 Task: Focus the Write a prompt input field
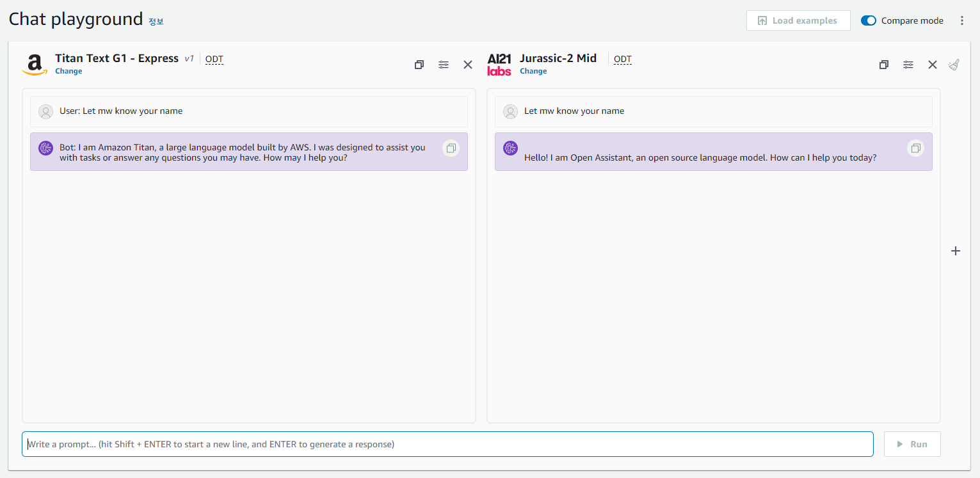(x=447, y=444)
